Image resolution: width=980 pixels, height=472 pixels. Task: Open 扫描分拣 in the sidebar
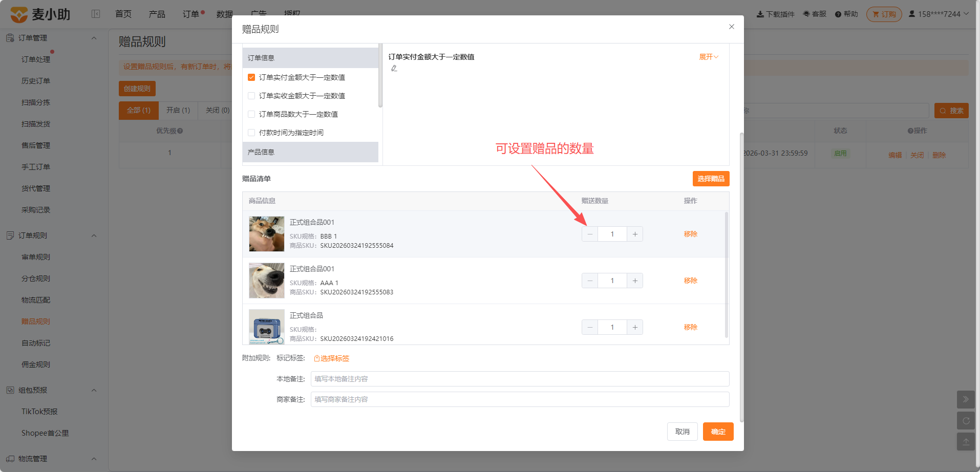[x=36, y=102]
